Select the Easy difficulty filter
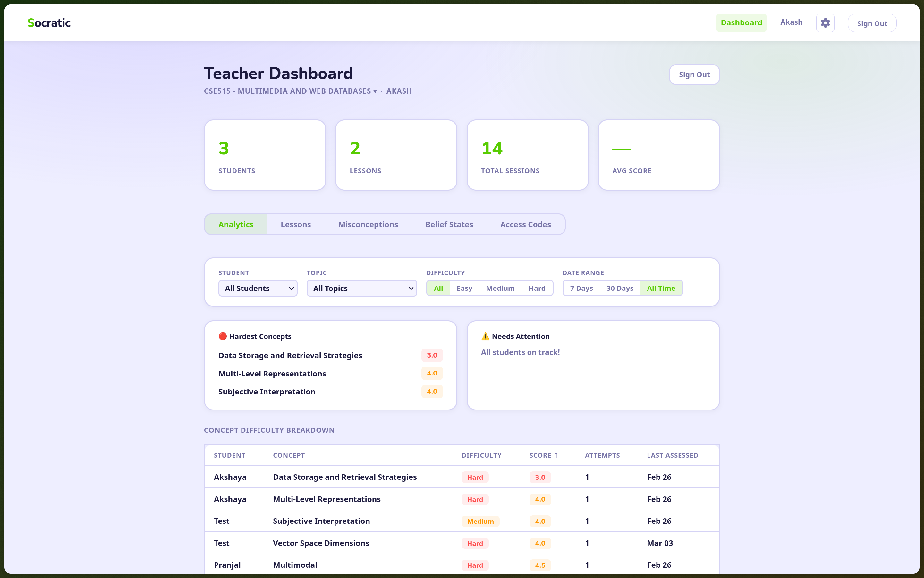Viewport: 924px width, 578px height. (464, 288)
